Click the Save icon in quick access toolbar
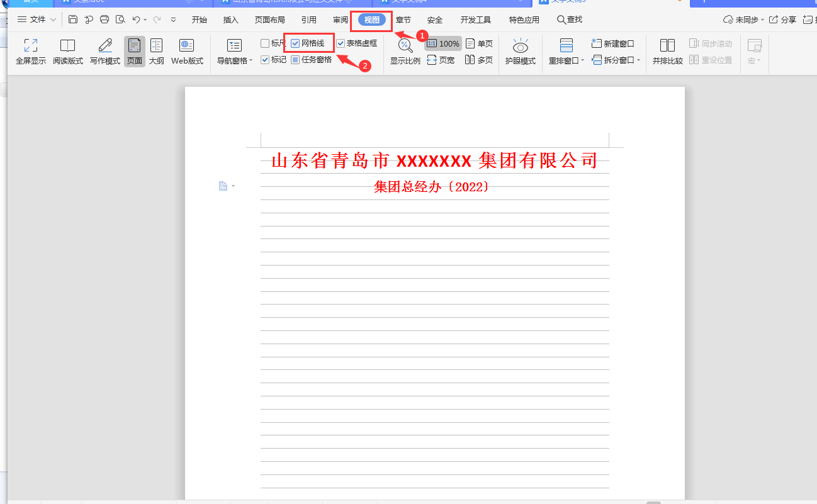Viewport: 817px width, 504px height. 73,20
